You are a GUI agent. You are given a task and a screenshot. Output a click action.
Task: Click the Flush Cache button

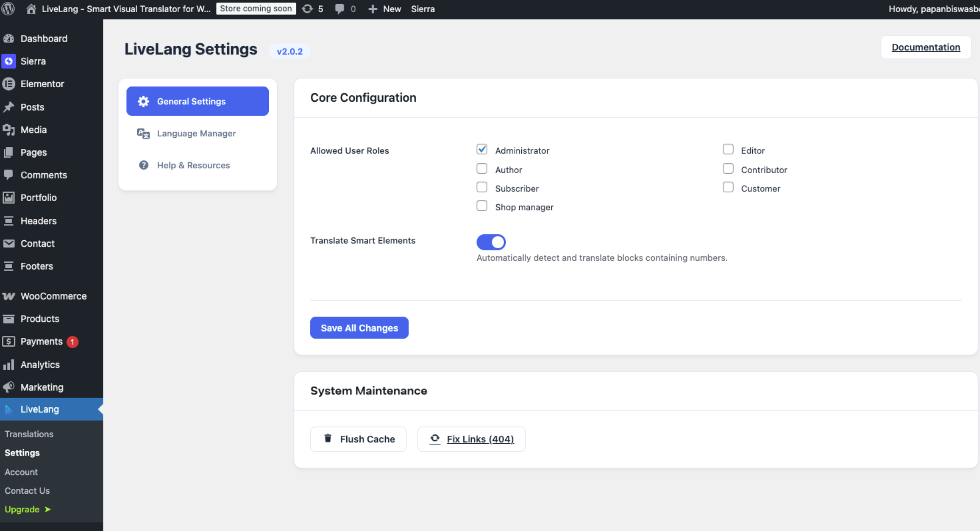358,439
